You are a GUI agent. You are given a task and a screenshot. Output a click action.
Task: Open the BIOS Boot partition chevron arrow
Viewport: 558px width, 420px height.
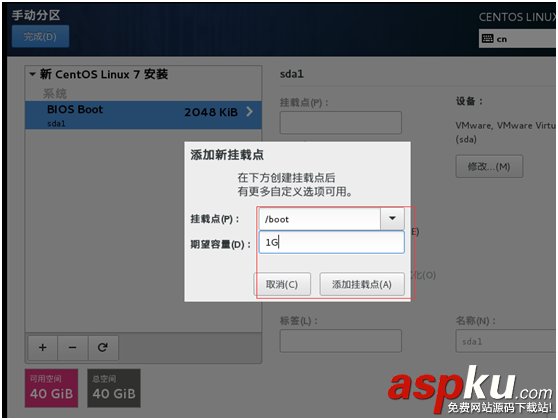[x=250, y=112]
